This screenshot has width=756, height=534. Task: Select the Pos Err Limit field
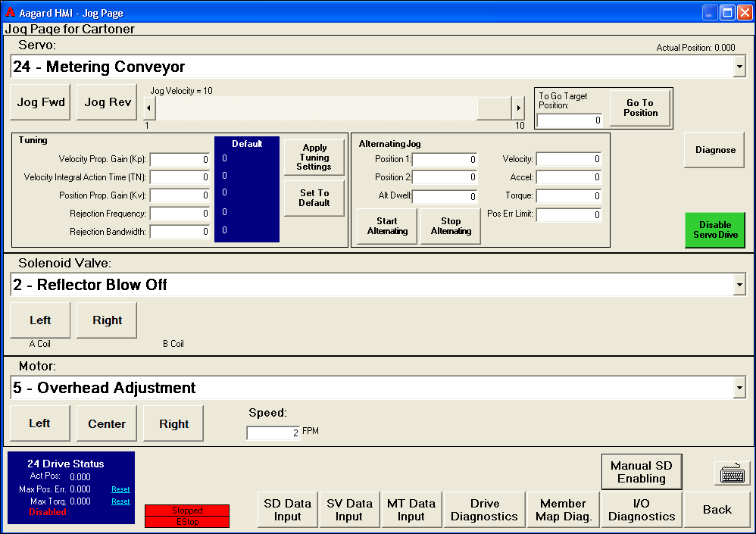[x=569, y=215]
